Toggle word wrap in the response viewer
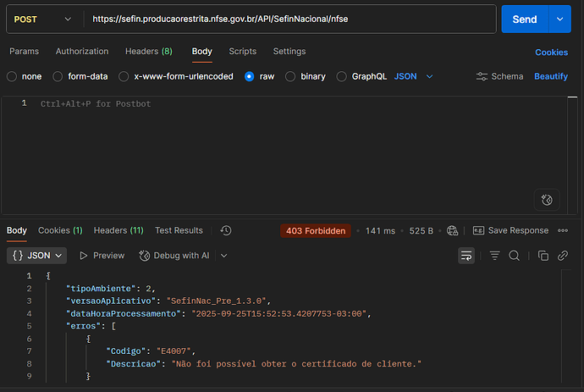Viewport: 584px width, 392px height. [x=466, y=255]
